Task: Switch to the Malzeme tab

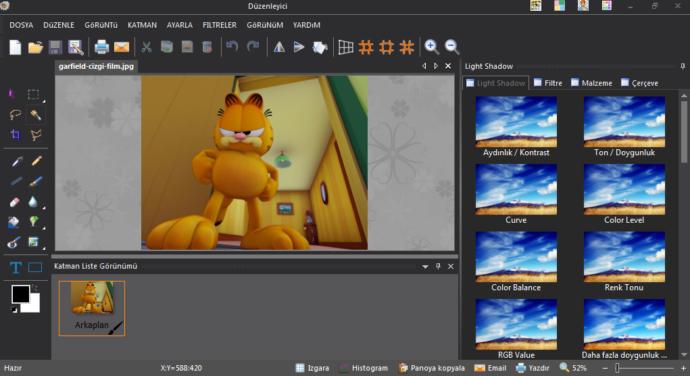Action: click(x=591, y=83)
